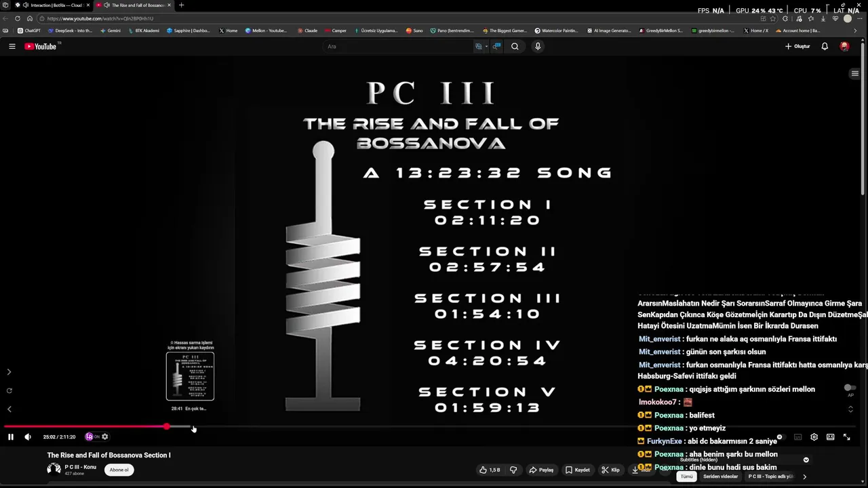Open Claude bookmark
The width and height of the screenshot is (868, 488).
click(x=308, y=30)
